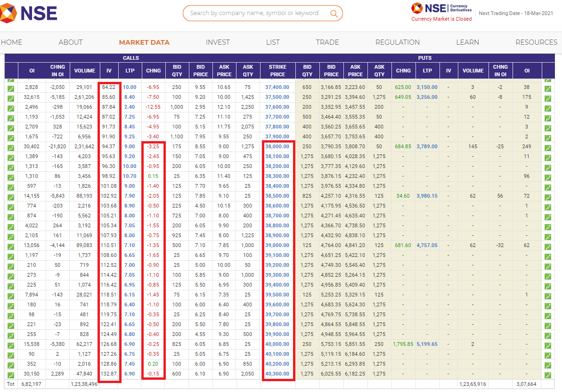This screenshot has width=562, height=392.
Task: Open strike price 38,600.00 link
Action: (277, 206)
